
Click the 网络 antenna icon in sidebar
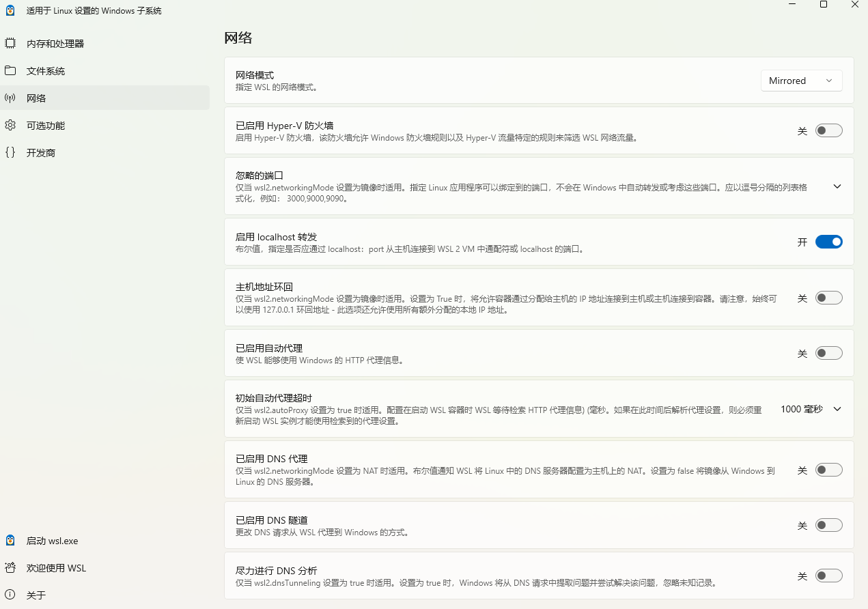pyautogui.click(x=10, y=98)
